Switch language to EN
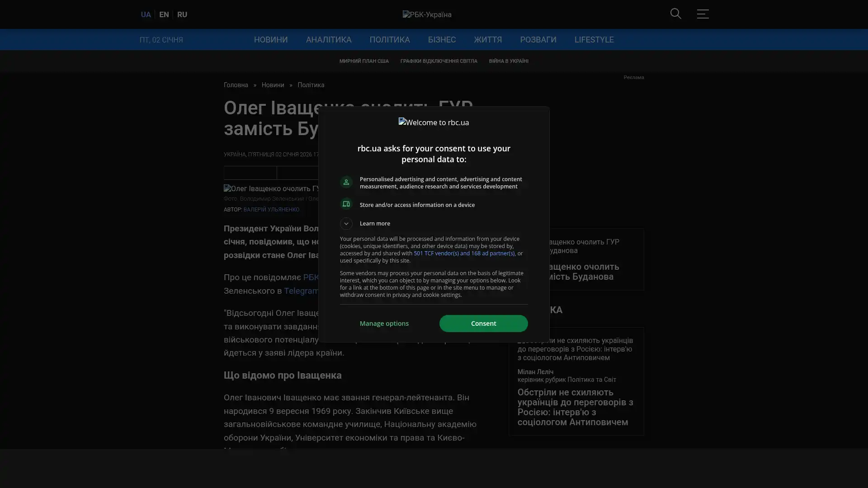This screenshot has height=488, width=868. pos(164,14)
